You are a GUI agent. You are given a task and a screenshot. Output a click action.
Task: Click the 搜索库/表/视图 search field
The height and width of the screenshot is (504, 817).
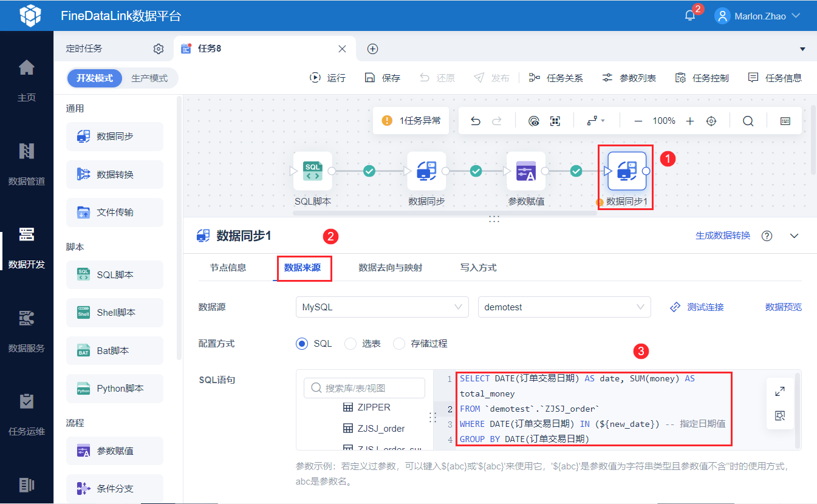(x=364, y=388)
